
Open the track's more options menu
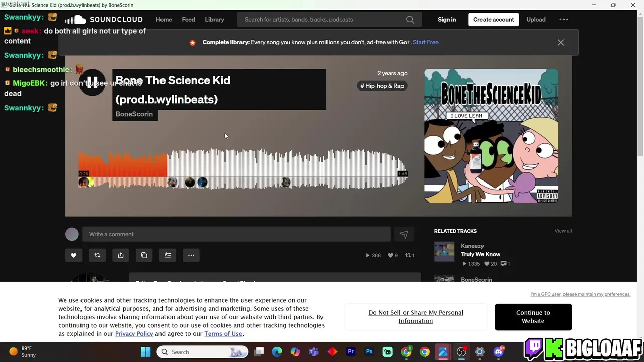191,255
